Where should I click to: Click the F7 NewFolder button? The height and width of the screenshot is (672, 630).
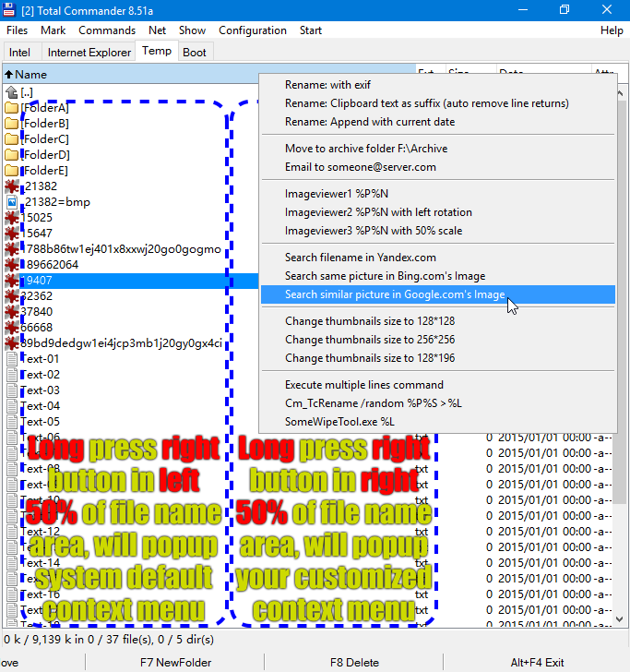tap(175, 663)
